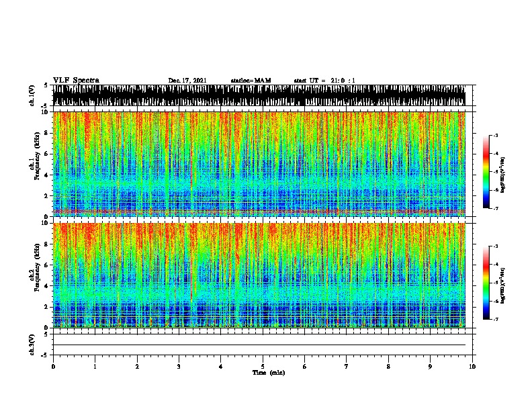Click the "VLF Spectra" plot title

tap(76, 81)
